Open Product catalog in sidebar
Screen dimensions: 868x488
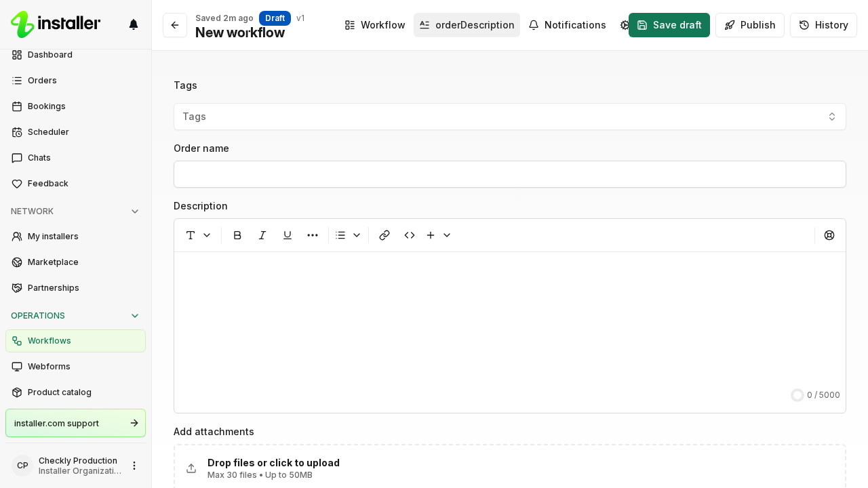tap(75, 392)
